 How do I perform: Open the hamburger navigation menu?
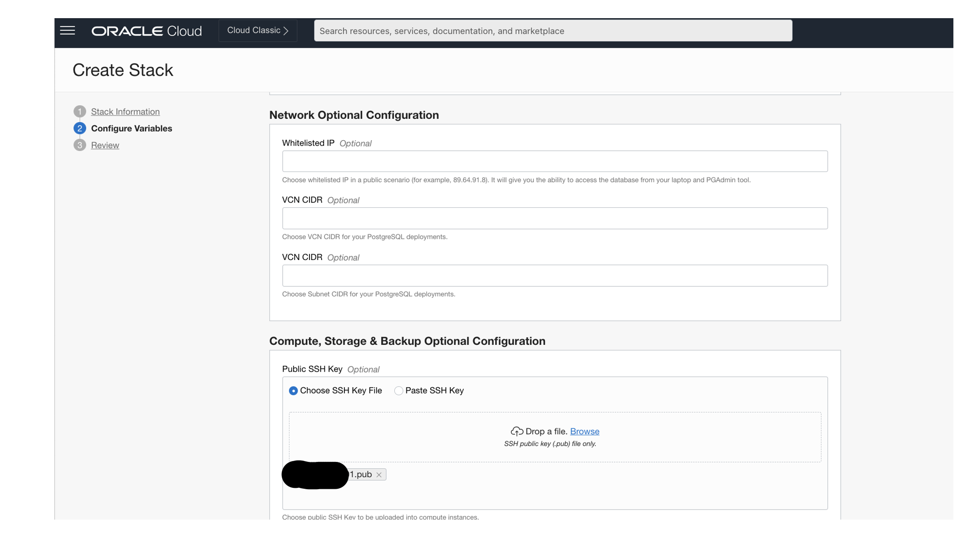coord(68,30)
